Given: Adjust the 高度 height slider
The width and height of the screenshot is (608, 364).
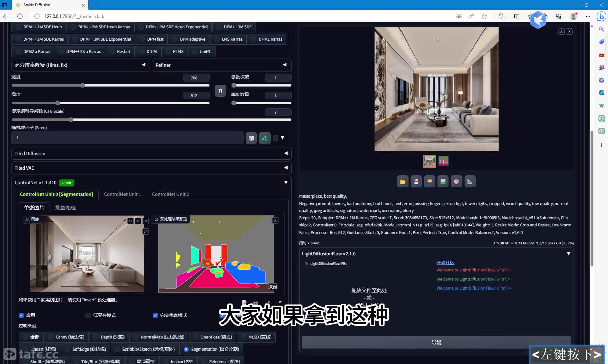Looking at the screenshot, I should (110, 103).
